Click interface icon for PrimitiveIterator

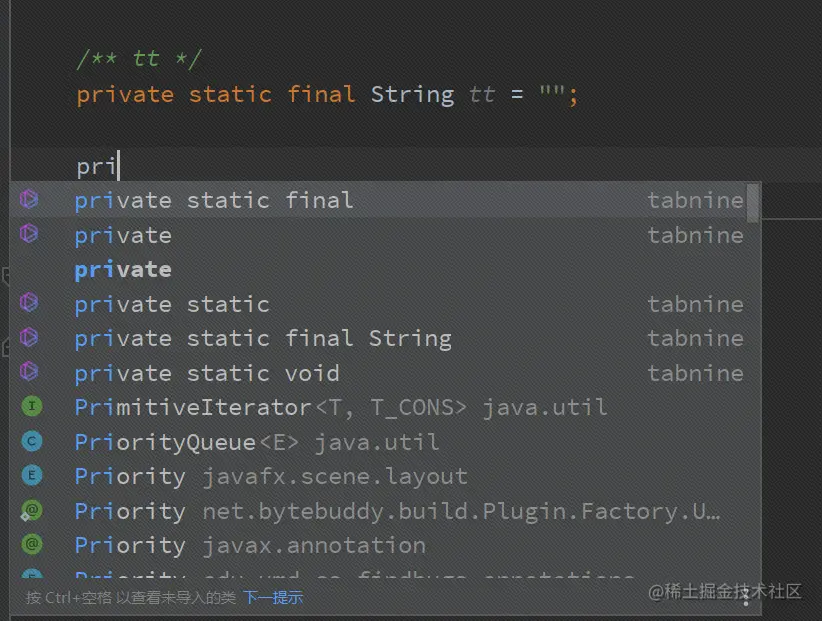(x=32, y=407)
